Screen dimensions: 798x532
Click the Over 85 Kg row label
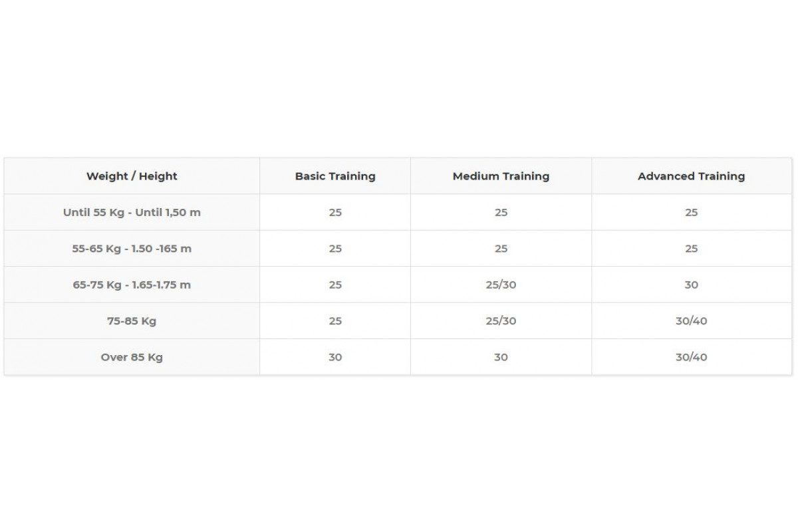pos(132,357)
